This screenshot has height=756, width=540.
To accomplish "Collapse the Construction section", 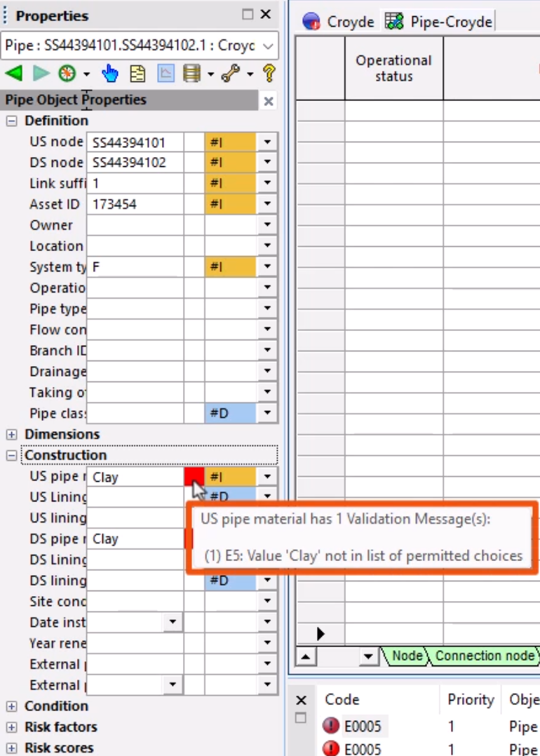I will [x=11, y=456].
